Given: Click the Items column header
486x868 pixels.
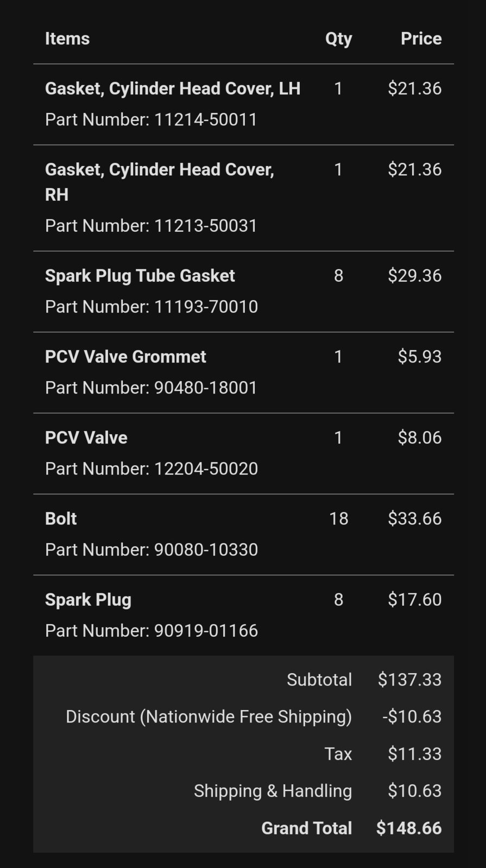Looking at the screenshot, I should click(67, 39).
